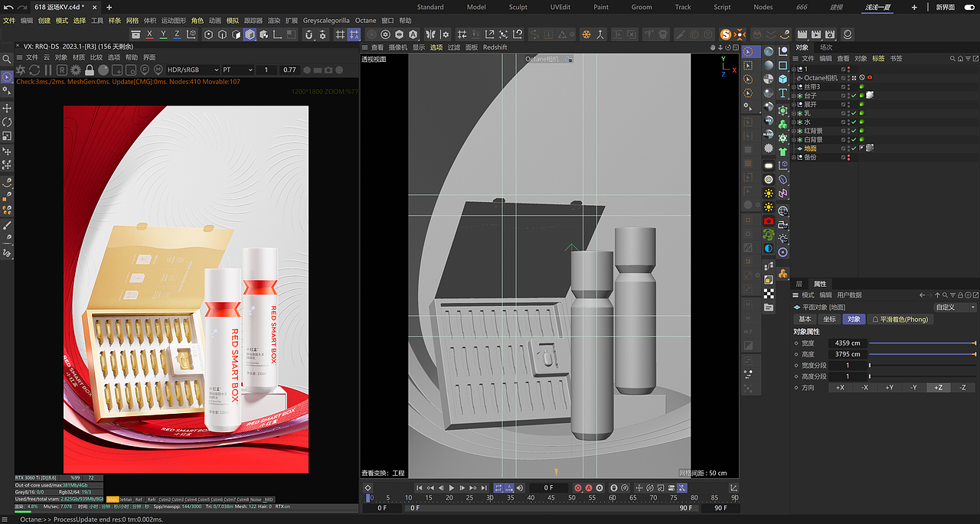The height and width of the screenshot is (524, 980).
Task: Click the redo arrow icon
Action: click(23, 7)
